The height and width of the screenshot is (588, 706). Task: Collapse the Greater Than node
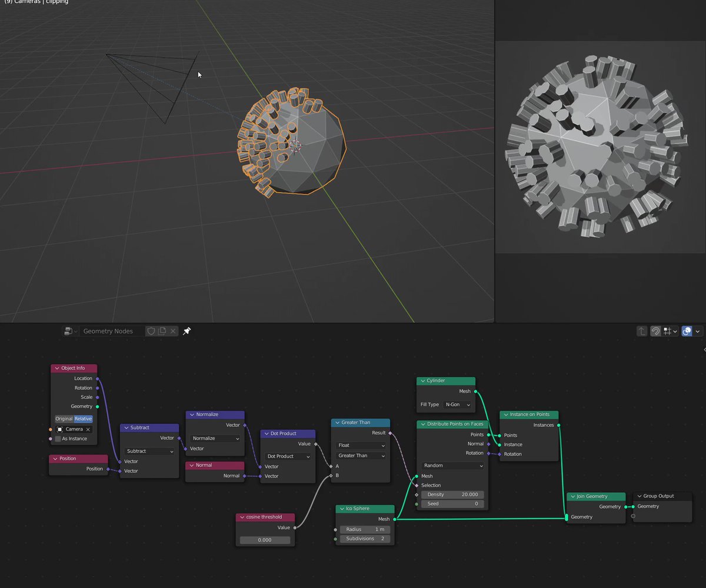[x=338, y=422]
